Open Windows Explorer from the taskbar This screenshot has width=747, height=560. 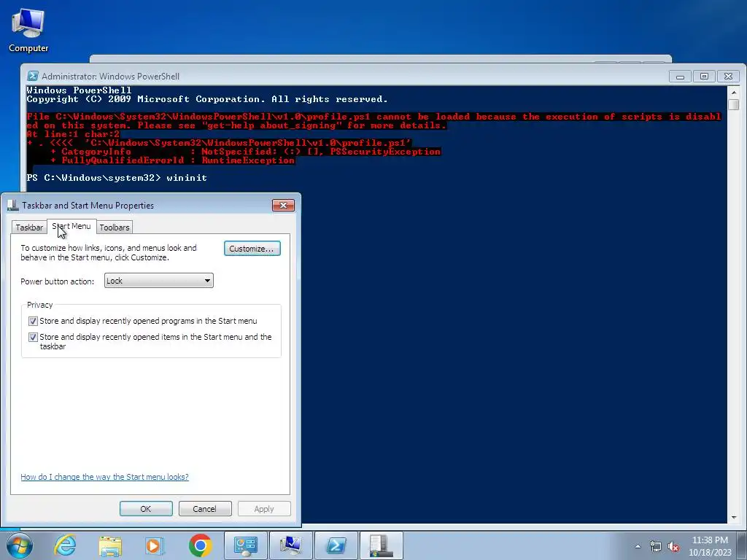point(110,545)
